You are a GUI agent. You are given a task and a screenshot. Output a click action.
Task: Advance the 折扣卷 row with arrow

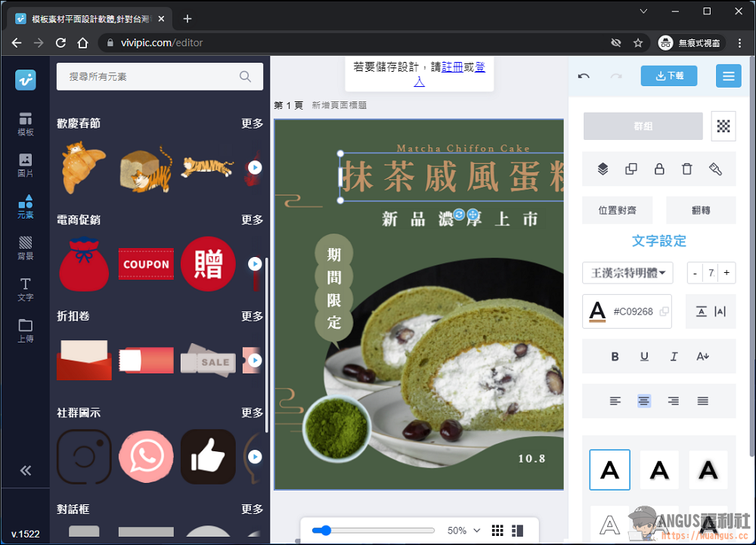255,361
